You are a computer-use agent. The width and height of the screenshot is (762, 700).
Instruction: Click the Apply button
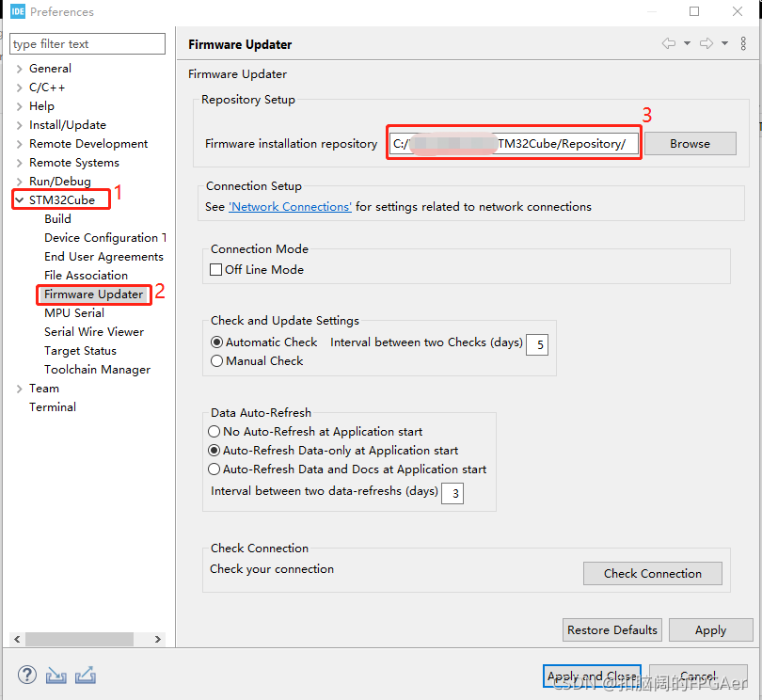(x=710, y=630)
